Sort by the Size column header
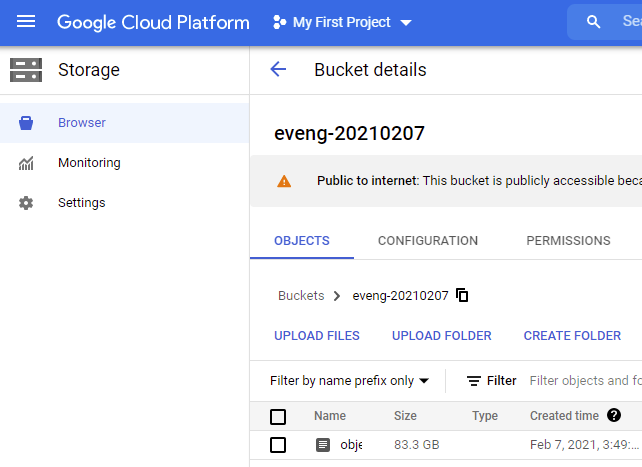This screenshot has height=467, width=642. click(405, 416)
